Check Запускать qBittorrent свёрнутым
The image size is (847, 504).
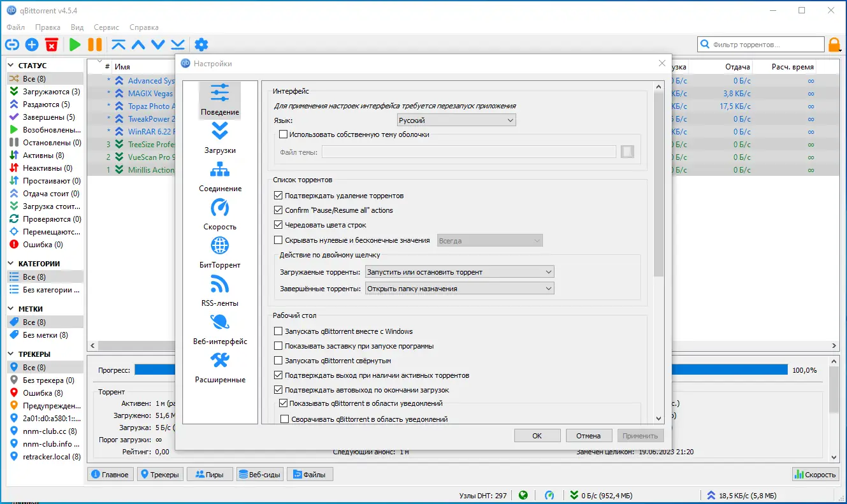tap(278, 361)
